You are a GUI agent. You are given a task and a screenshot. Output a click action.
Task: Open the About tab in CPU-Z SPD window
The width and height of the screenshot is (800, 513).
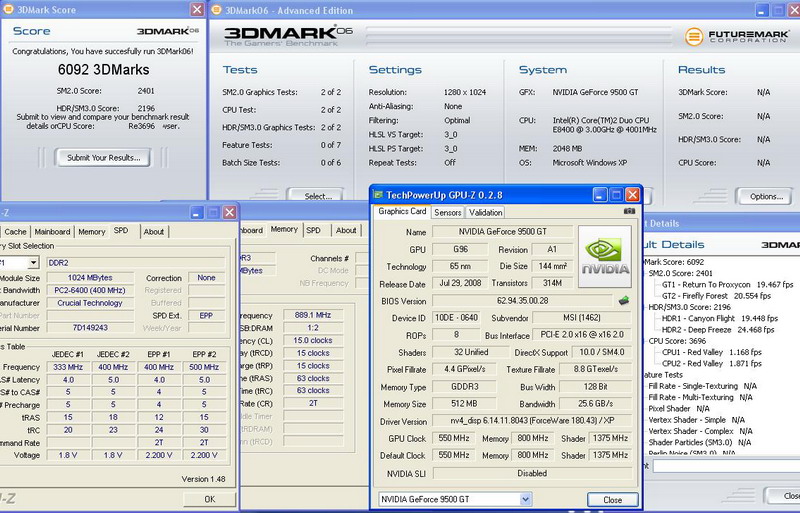click(x=154, y=232)
